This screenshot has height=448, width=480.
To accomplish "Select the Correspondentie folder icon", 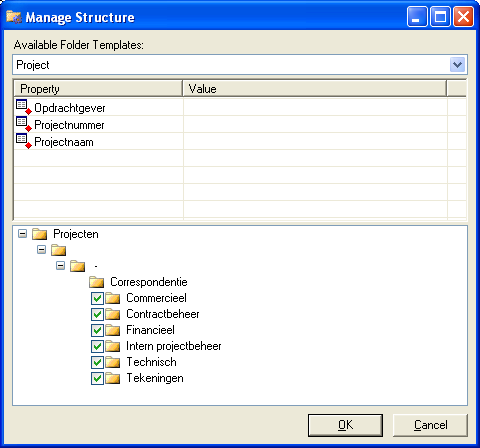I will click(x=97, y=282).
